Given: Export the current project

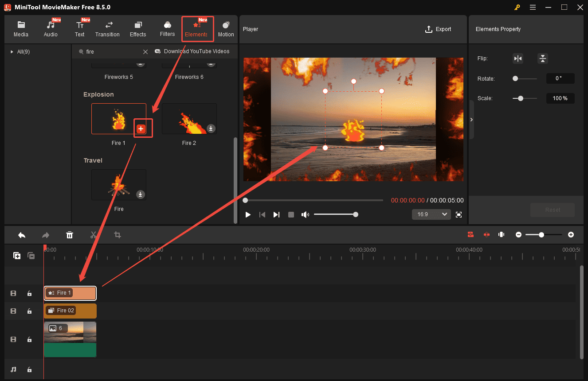Looking at the screenshot, I should pyautogui.click(x=438, y=29).
